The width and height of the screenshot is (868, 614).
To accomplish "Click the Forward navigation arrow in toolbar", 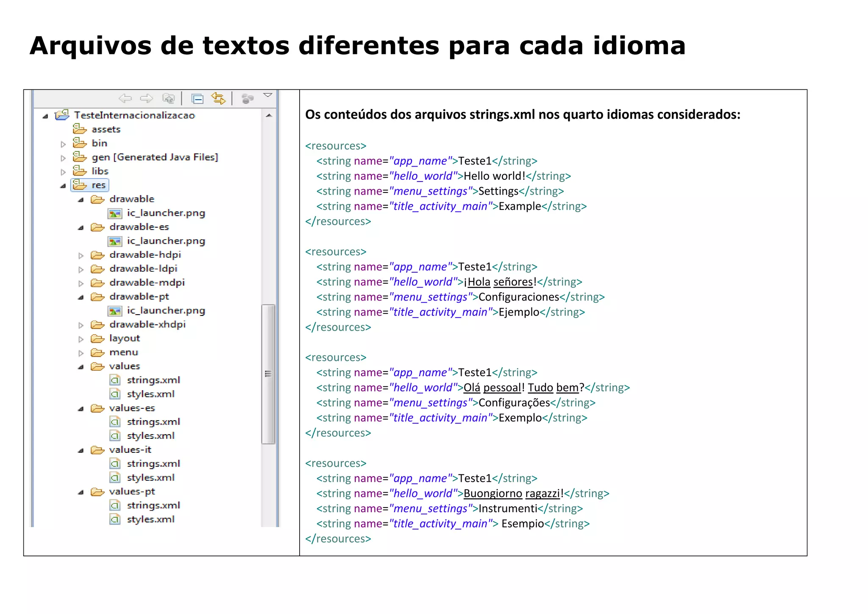I will (x=147, y=99).
